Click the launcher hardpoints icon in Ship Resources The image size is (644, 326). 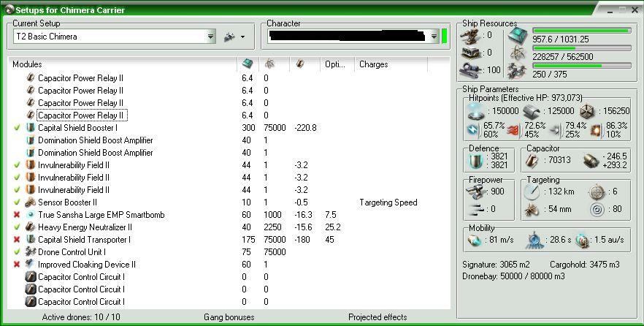click(470, 53)
